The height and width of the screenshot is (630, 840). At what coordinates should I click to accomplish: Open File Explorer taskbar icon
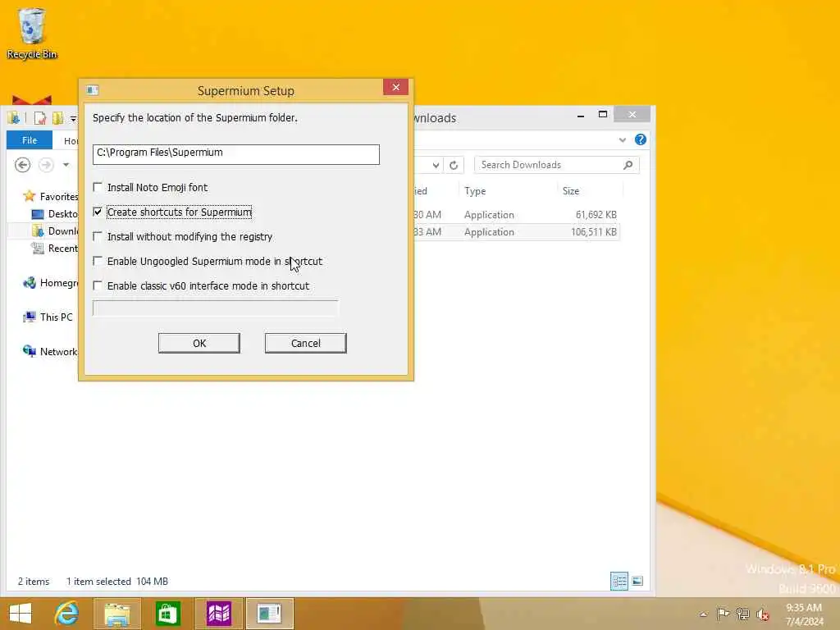[117, 614]
